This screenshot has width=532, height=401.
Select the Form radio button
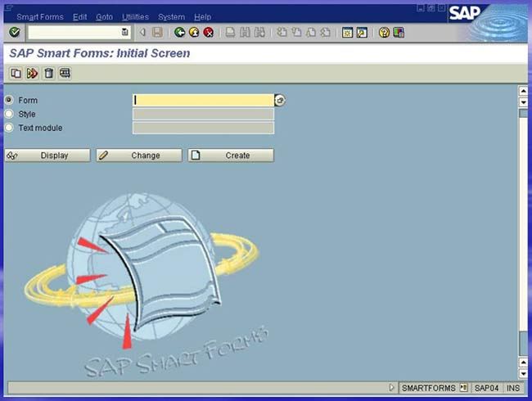9,100
